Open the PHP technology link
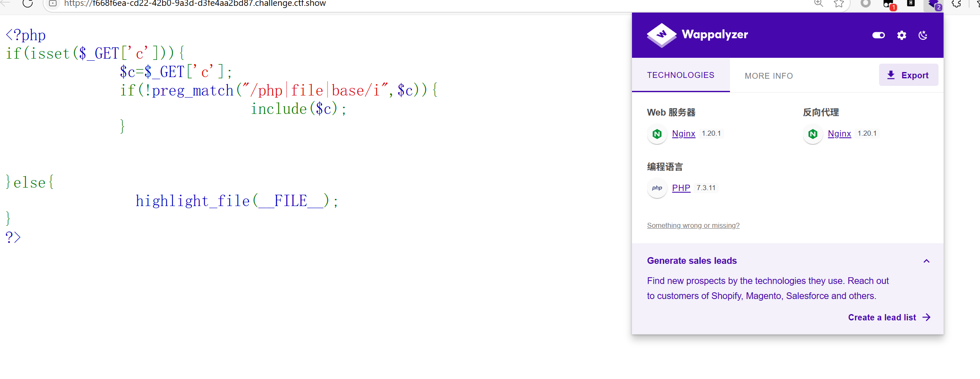980x379 pixels. (681, 188)
